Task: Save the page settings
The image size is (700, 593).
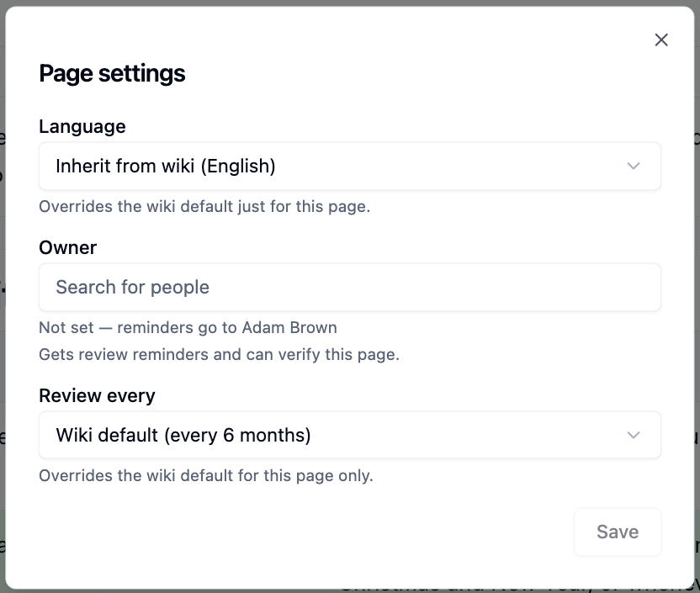Action: tap(618, 532)
